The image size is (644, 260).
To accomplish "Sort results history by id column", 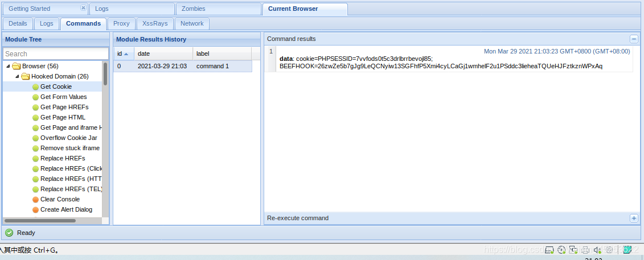I will coord(124,53).
